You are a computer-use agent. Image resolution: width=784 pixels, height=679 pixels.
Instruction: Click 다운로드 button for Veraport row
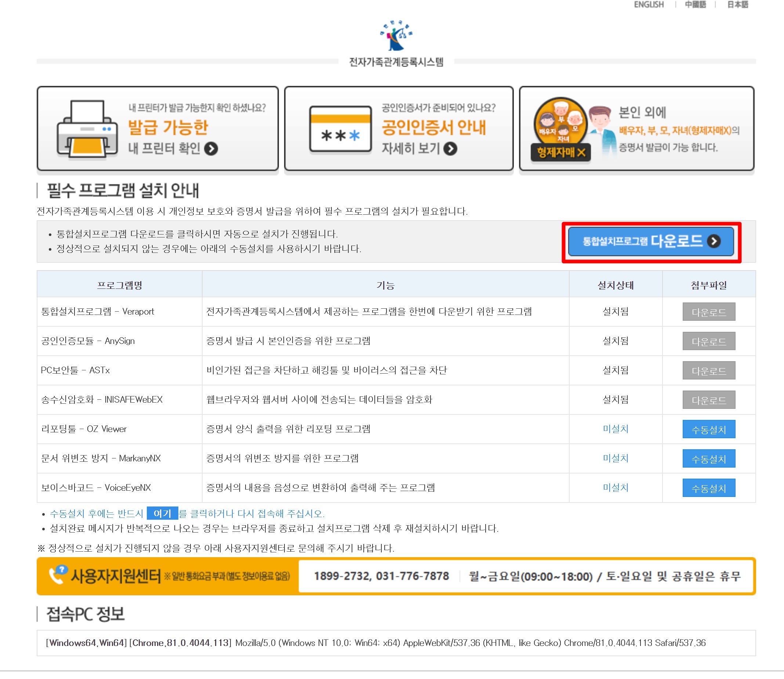708,312
